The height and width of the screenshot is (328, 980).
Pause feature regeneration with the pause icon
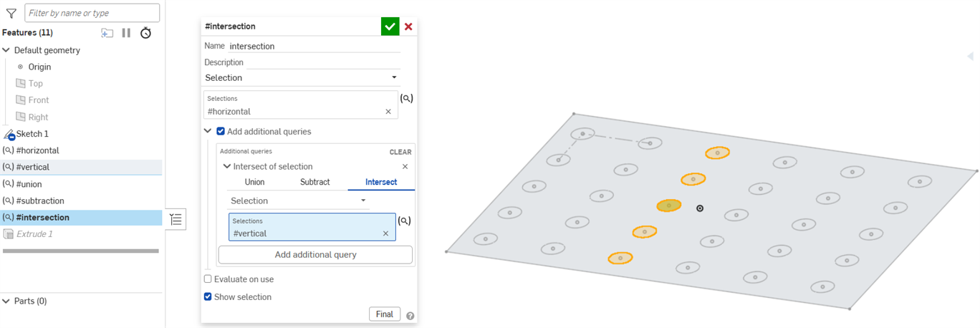point(126,33)
